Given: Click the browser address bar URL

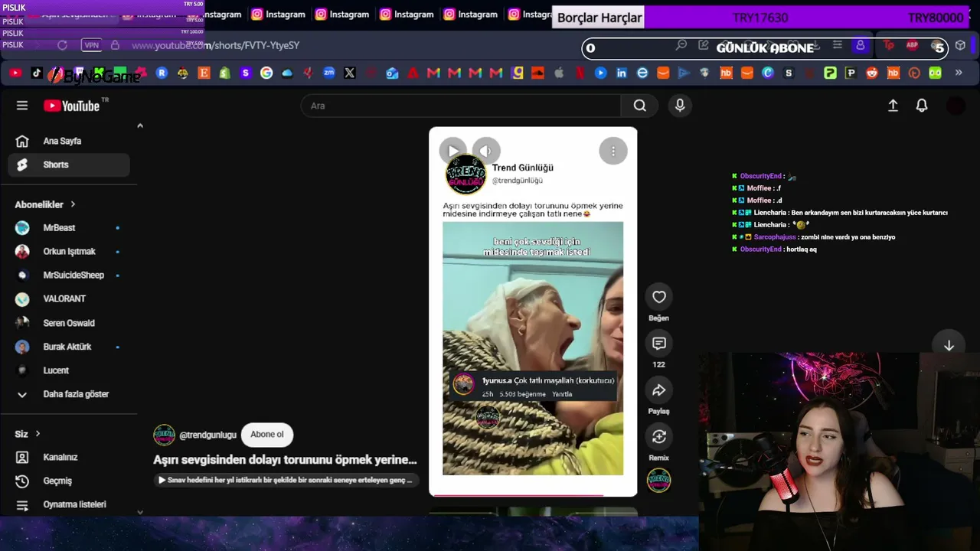Looking at the screenshot, I should click(x=215, y=45).
